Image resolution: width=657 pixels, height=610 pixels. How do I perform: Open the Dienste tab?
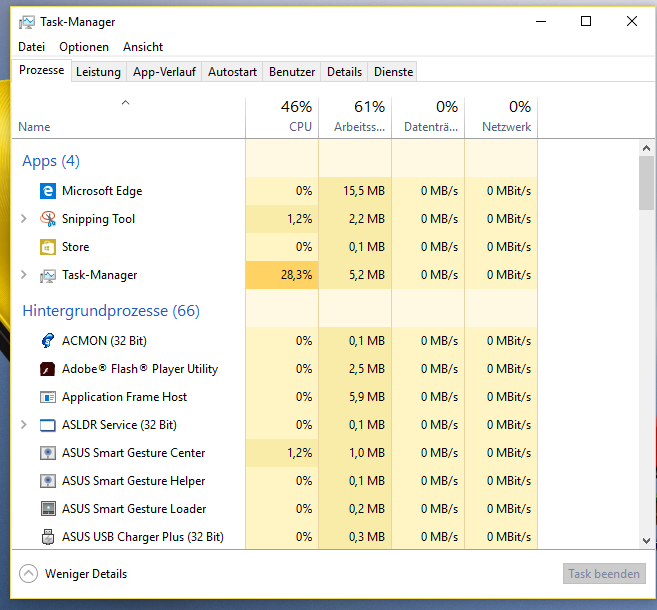click(x=393, y=72)
